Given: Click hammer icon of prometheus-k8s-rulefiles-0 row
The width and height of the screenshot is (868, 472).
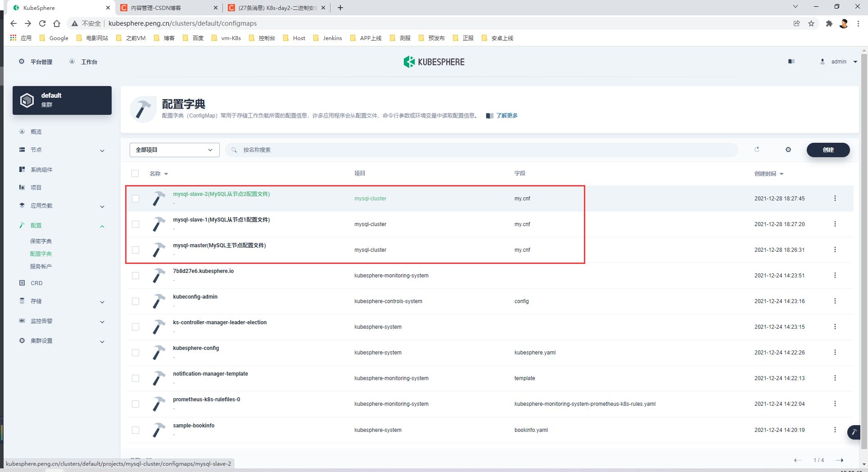Looking at the screenshot, I should pyautogui.click(x=158, y=404).
